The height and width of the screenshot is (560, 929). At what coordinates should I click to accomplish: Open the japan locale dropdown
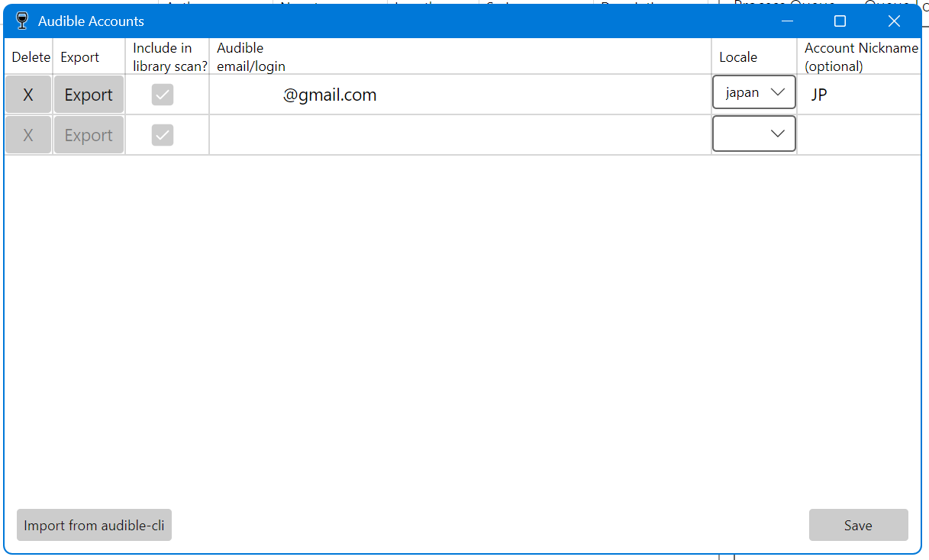754,92
